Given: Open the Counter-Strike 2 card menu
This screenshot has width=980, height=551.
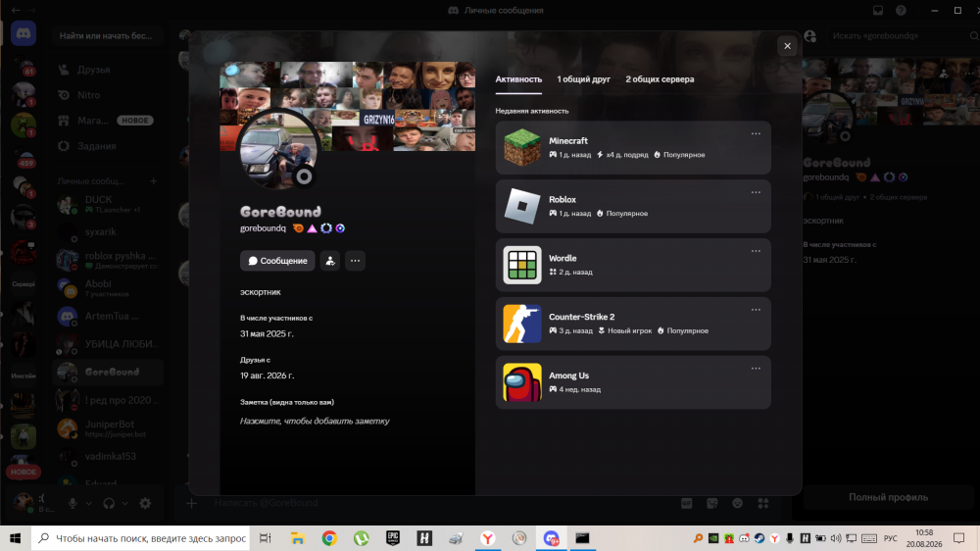Looking at the screenshot, I should pyautogui.click(x=756, y=310).
